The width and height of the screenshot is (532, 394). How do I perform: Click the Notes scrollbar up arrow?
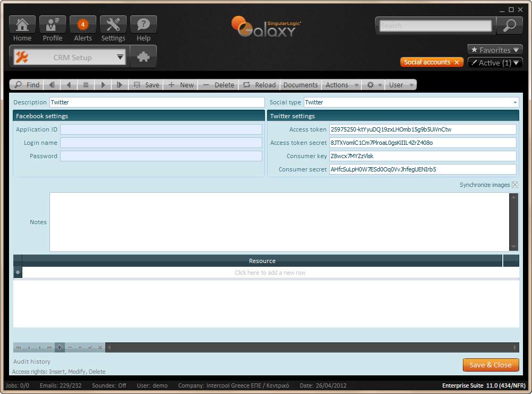tap(514, 197)
